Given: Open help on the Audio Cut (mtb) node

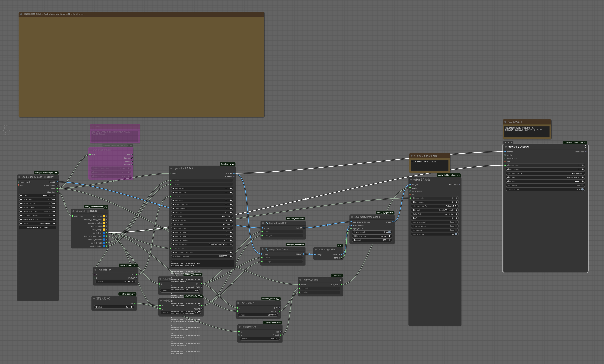Looking at the screenshot, I should [x=340, y=280].
